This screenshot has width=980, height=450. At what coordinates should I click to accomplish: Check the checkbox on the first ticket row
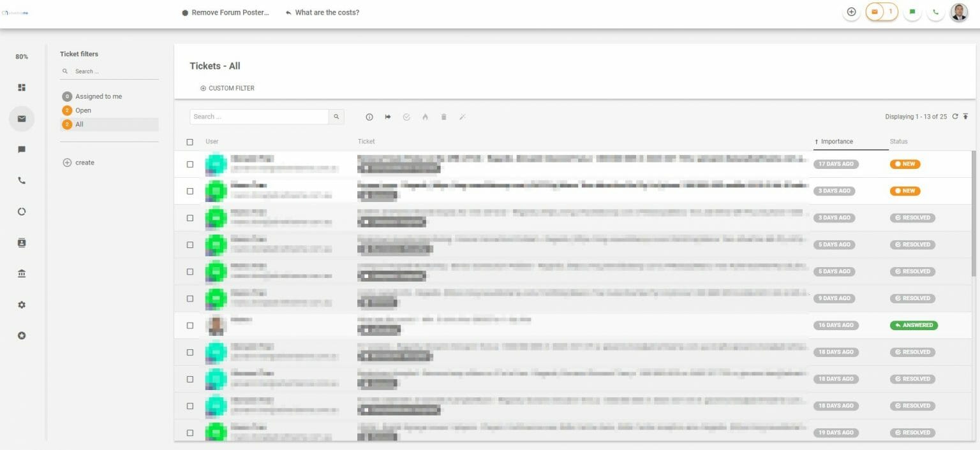(x=189, y=164)
